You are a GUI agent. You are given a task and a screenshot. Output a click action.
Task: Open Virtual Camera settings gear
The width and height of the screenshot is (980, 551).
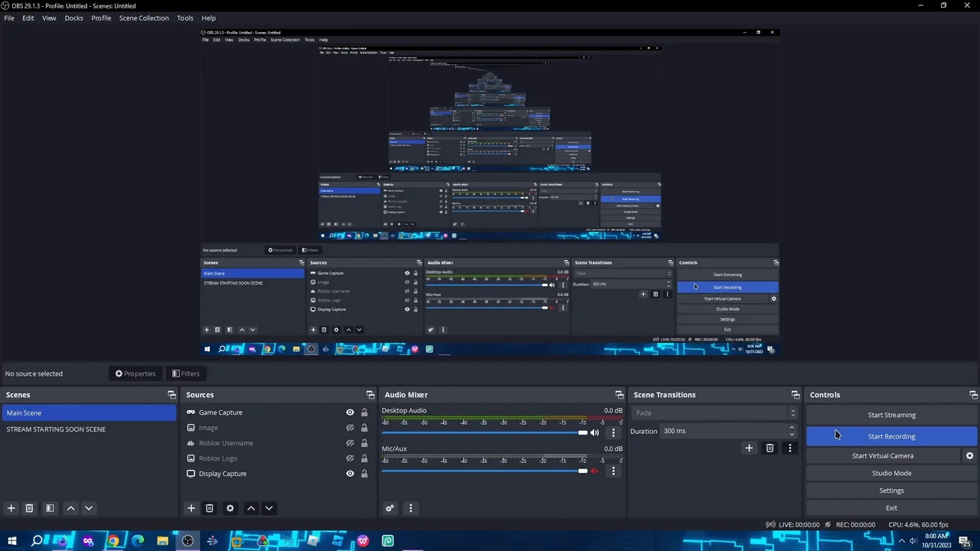(x=969, y=456)
